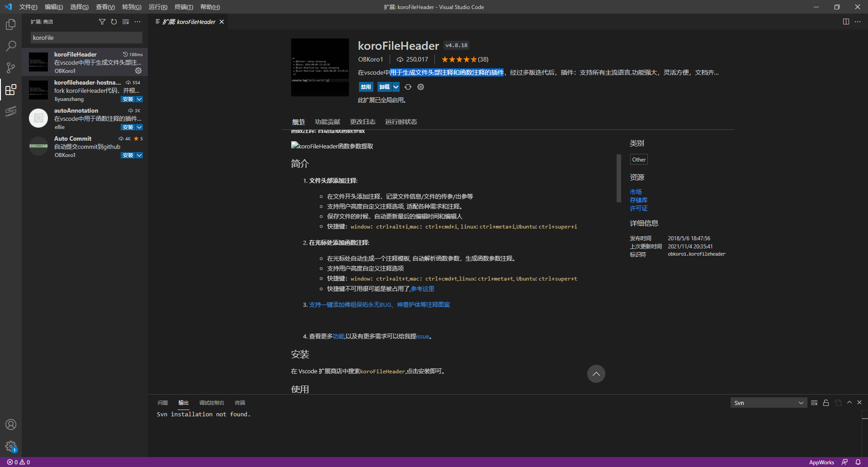Screen dimensions: 868x467
Task: Click the 参考这里 link
Action: click(423, 289)
